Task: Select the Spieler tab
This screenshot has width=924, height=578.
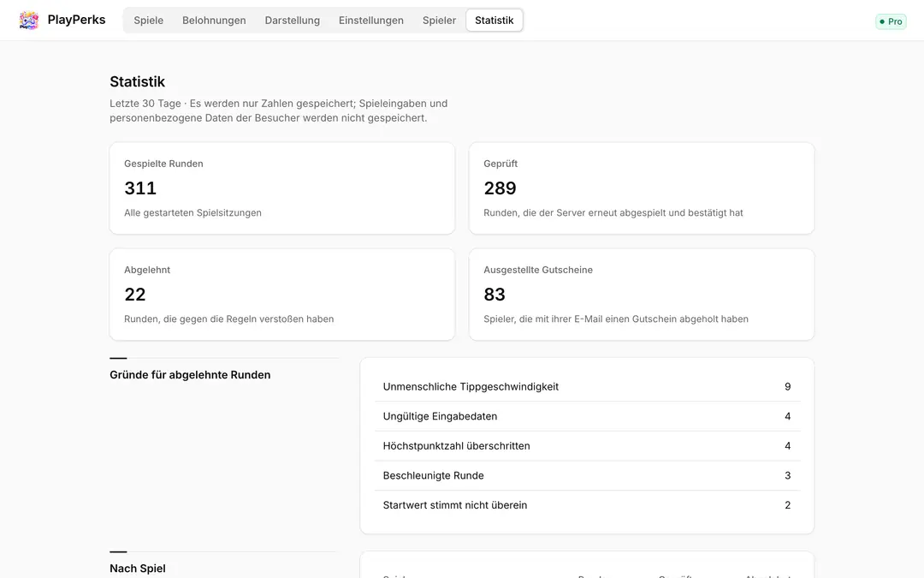Action: coord(439,20)
